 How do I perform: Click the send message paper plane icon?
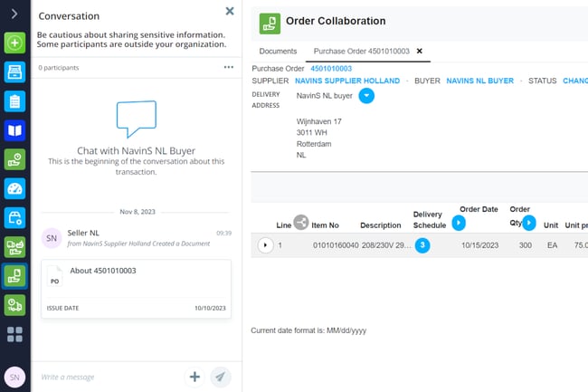pos(220,377)
